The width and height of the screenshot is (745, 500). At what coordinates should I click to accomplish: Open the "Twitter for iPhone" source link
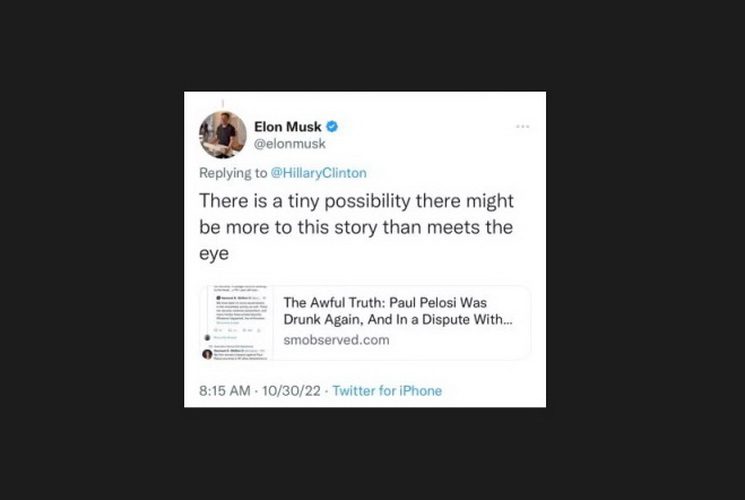coord(387,390)
